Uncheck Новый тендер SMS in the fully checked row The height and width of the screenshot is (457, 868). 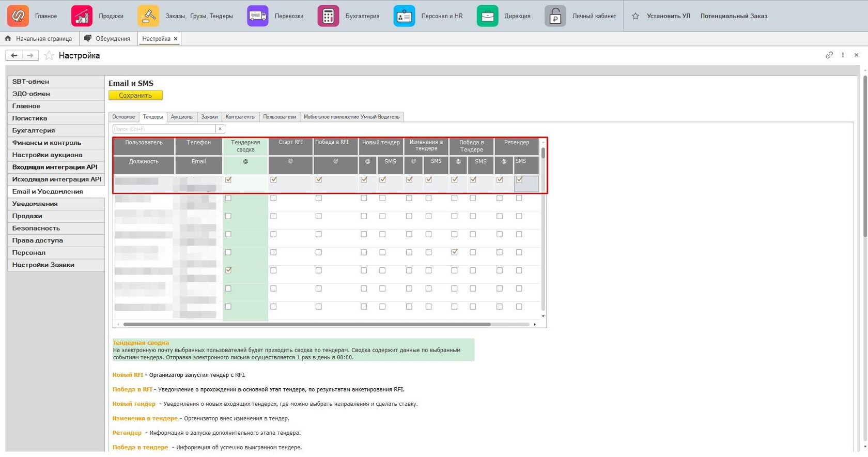click(x=383, y=179)
